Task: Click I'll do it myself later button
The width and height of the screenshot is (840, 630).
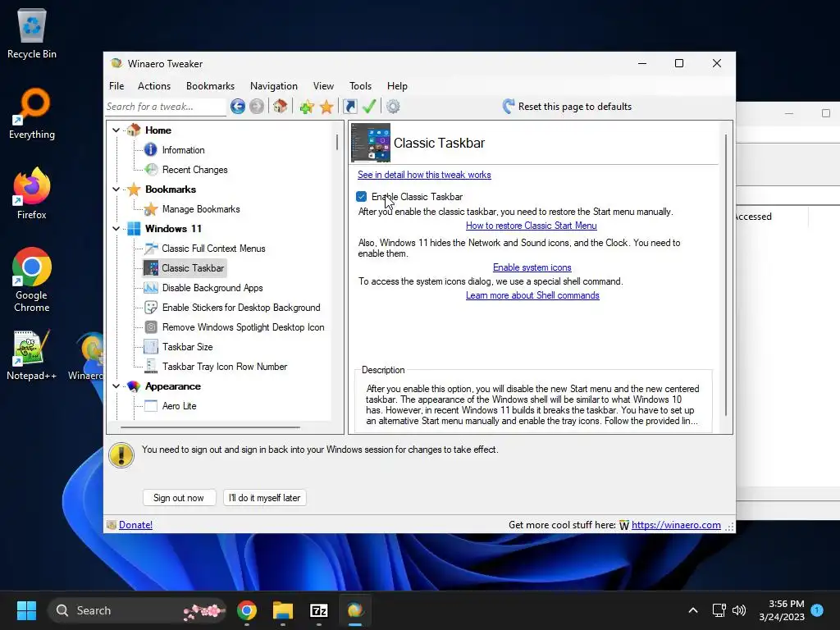Action: click(265, 498)
